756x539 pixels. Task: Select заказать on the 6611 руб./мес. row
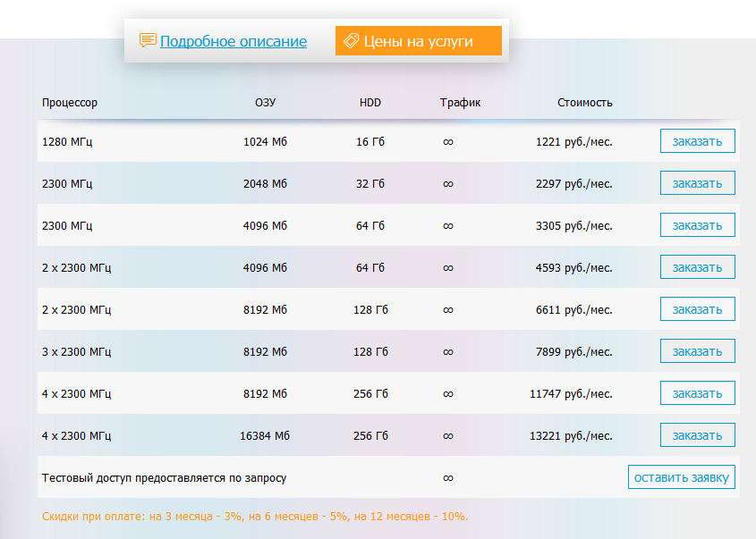[x=697, y=309]
